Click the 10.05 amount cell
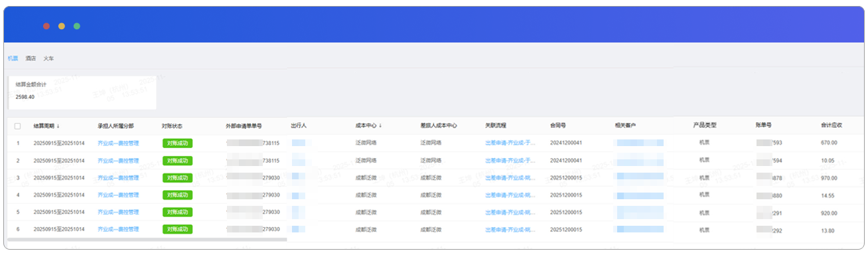The width and height of the screenshot is (868, 255). 828,161
